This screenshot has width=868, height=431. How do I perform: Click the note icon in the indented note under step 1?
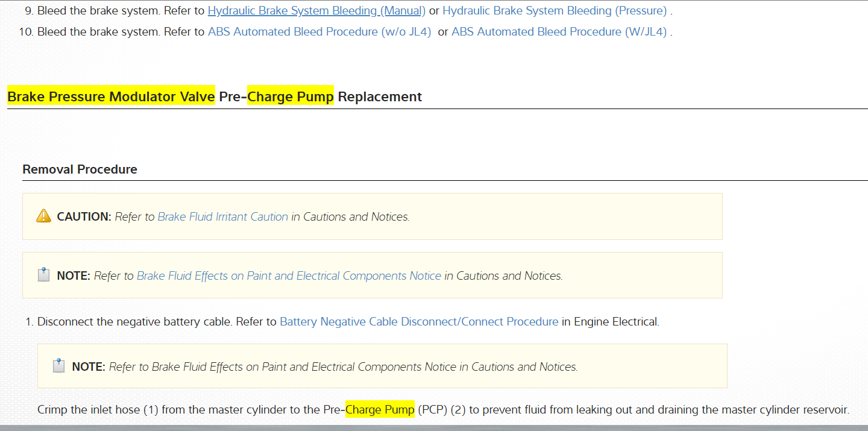[58, 366]
